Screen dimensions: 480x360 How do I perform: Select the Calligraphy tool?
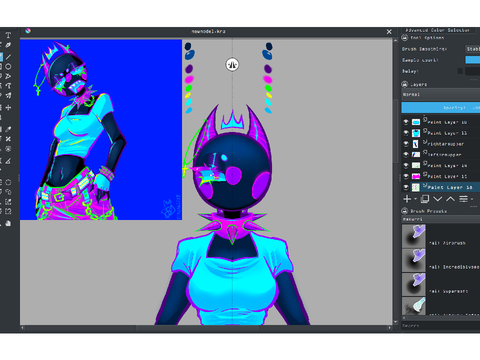(8, 45)
